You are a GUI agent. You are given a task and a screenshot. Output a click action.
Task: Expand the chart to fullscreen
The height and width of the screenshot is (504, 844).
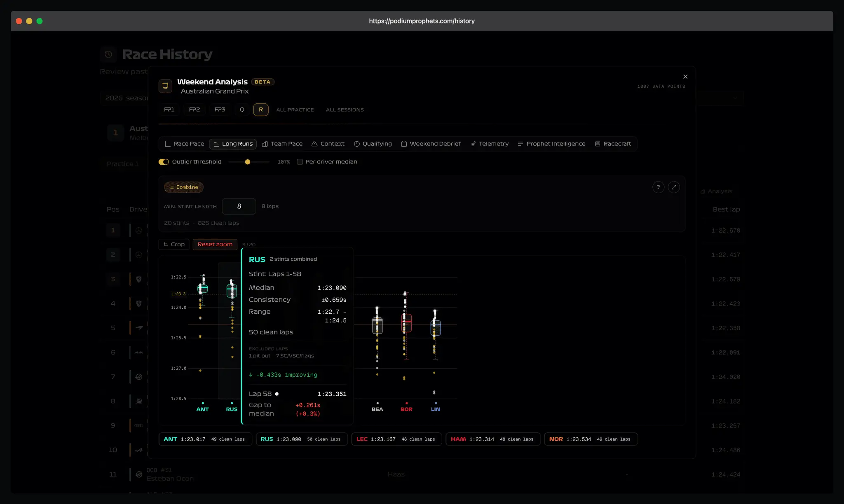(x=674, y=187)
